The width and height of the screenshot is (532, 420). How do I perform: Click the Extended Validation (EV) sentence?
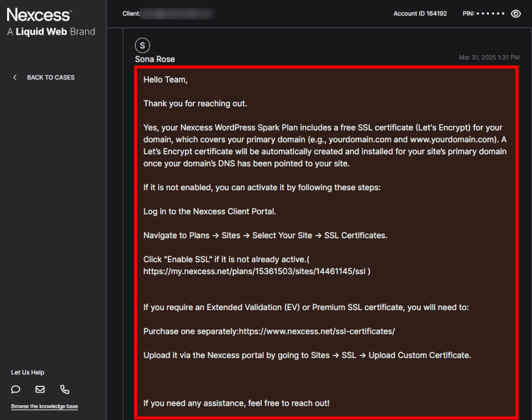(306, 307)
